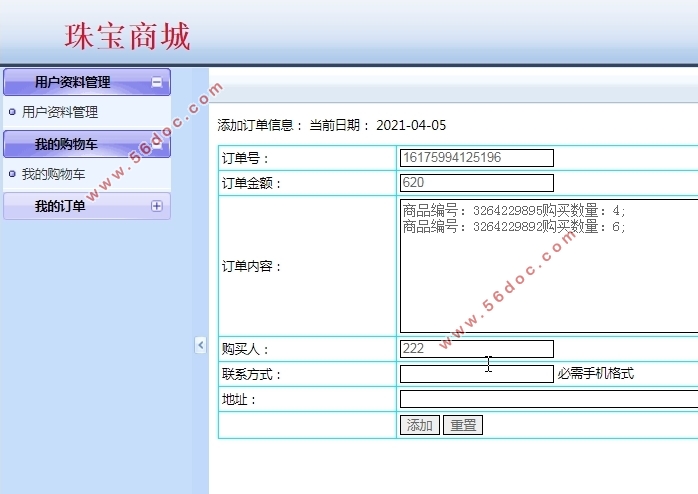
Task: Click the 必需手机格式 hint text
Action: [596, 373]
